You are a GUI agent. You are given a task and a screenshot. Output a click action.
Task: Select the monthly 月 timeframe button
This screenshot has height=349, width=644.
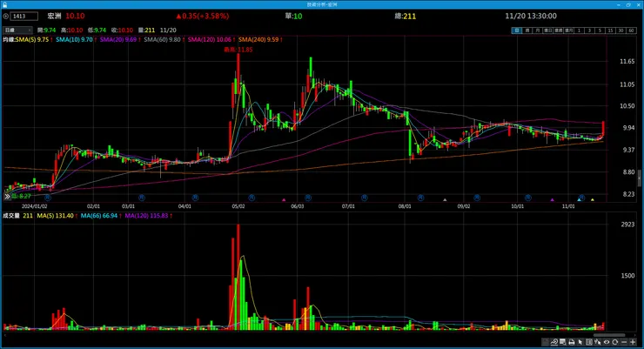pos(538,30)
